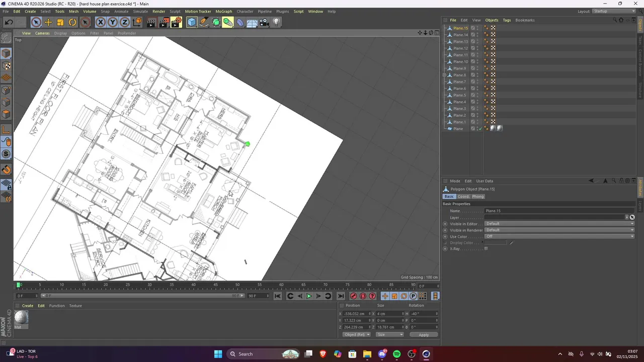Toggle Plane.10 editor visibility dots
The image size is (644, 362).
coord(477,62)
